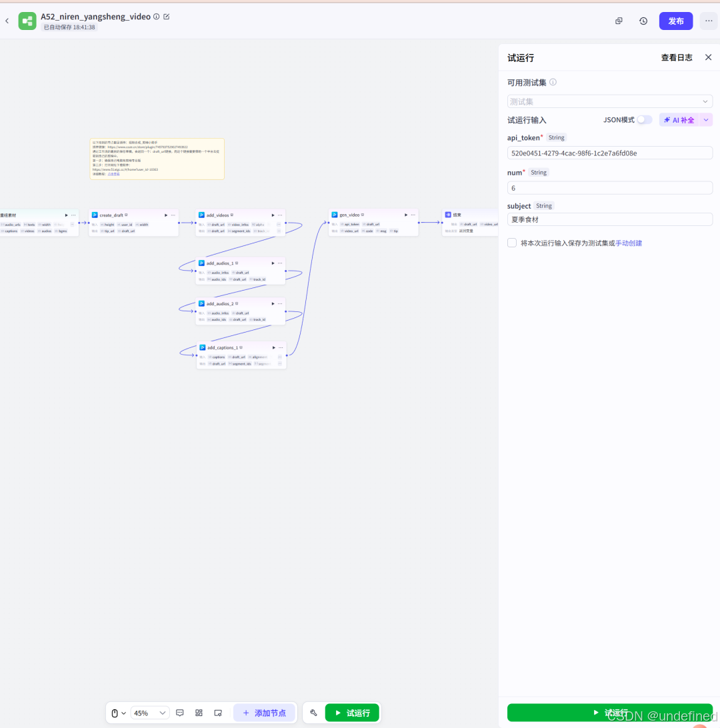Viewport: 720px width, 728px height.
Task: Click the num input field
Action: point(609,187)
